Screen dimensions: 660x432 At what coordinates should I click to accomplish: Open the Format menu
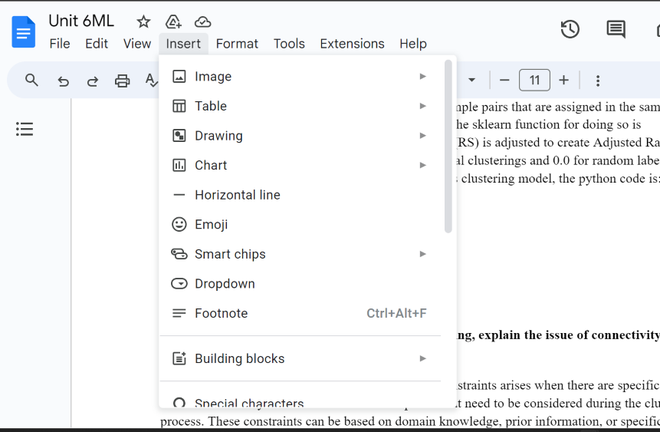click(237, 43)
